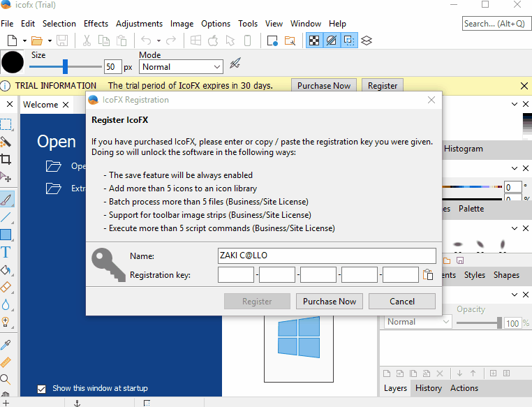Select the rectangular selection tool
This screenshot has width=532, height=407.
click(6, 124)
